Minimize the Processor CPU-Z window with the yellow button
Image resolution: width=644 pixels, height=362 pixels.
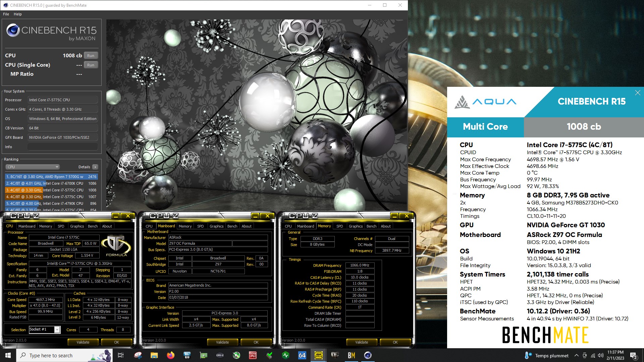pos(116,216)
